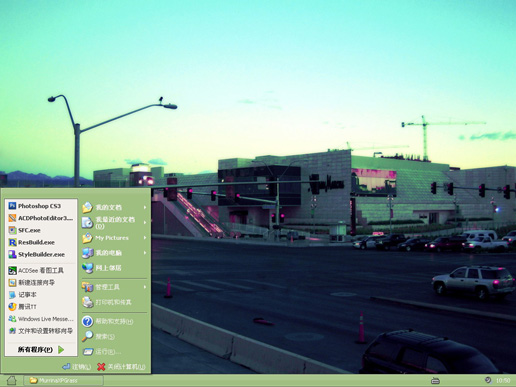Open 打印机和传真 printers and faxes
This screenshot has width=516, height=387.
[114, 302]
